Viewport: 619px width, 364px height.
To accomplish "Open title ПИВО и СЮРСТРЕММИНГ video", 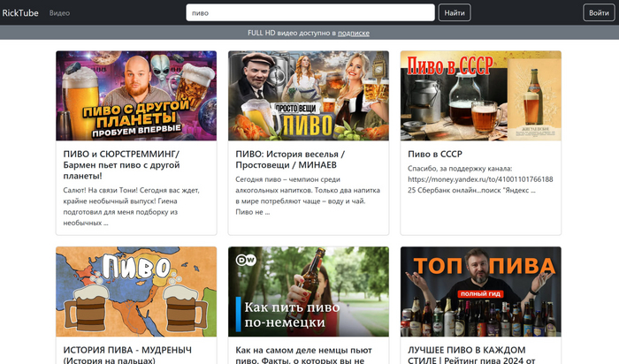I will tap(122, 165).
